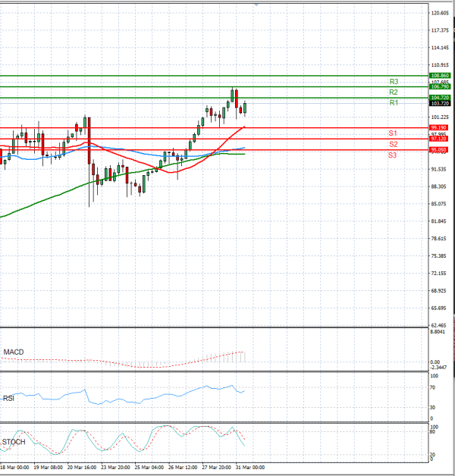Select the S3 support label

(393, 155)
